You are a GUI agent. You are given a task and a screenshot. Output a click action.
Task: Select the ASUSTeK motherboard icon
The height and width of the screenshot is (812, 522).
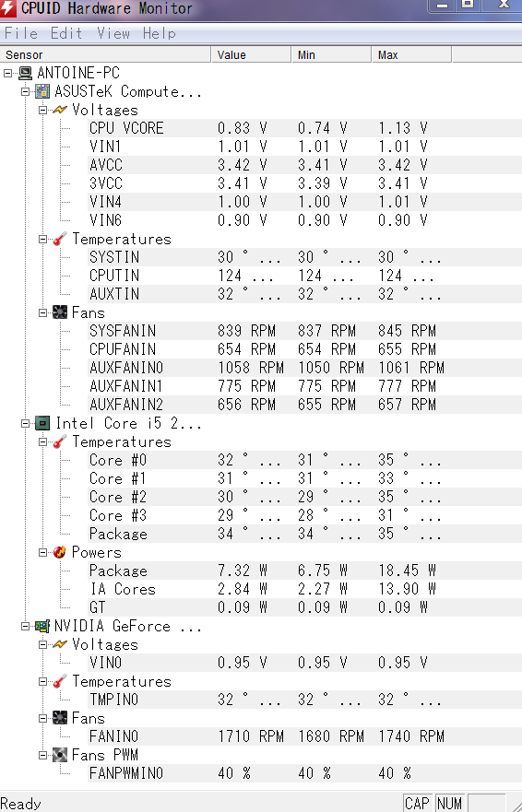click(42, 91)
